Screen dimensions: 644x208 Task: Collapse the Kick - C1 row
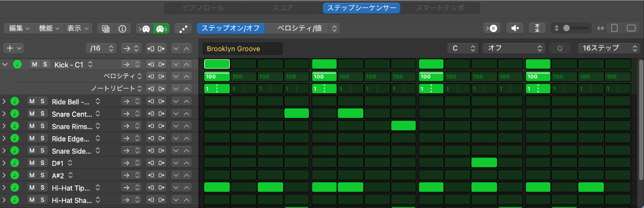(x=5, y=64)
